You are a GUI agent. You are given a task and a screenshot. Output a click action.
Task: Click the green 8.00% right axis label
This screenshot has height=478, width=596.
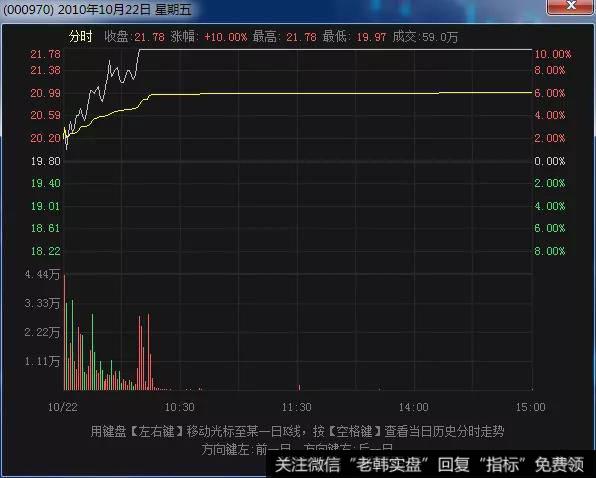click(550, 251)
